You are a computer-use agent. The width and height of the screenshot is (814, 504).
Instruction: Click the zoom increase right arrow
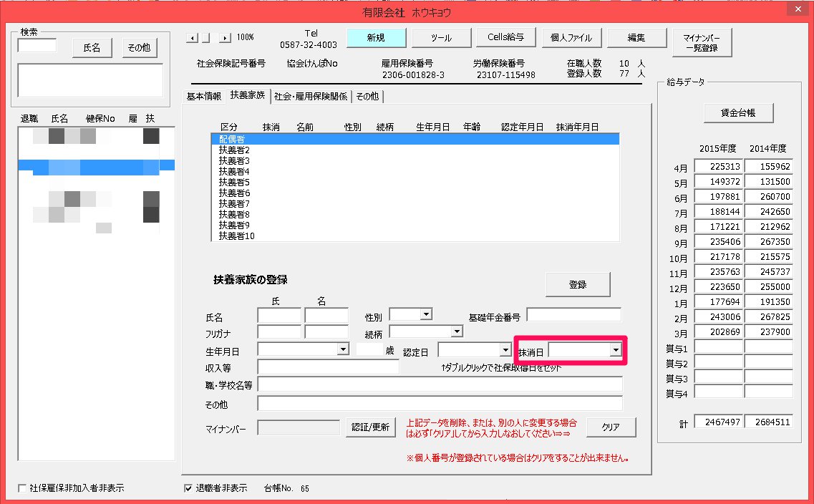pos(225,38)
